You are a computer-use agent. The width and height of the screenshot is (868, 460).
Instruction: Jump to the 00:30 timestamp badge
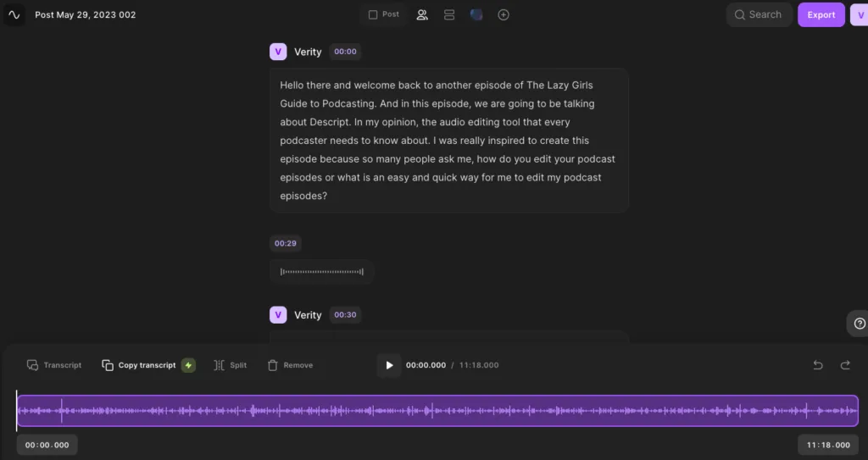tap(346, 315)
